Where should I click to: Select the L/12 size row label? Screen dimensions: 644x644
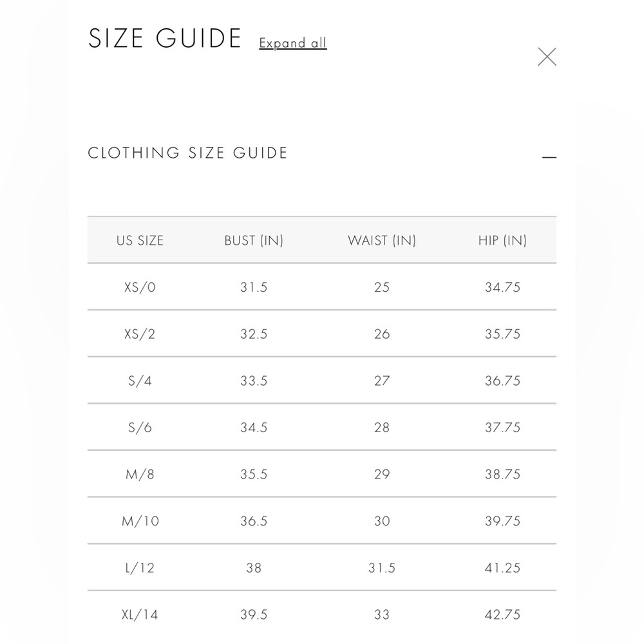140,568
